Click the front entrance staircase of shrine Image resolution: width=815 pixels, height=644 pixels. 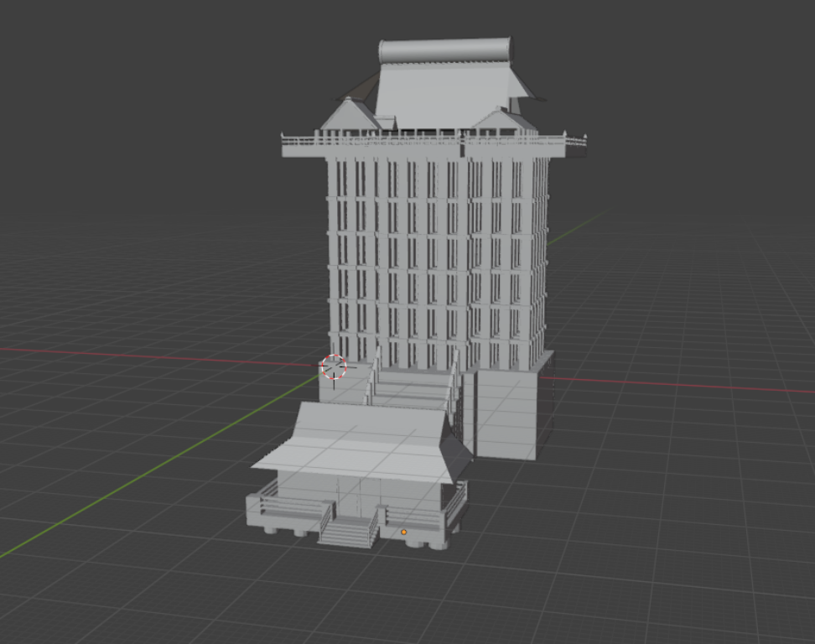[x=347, y=531]
